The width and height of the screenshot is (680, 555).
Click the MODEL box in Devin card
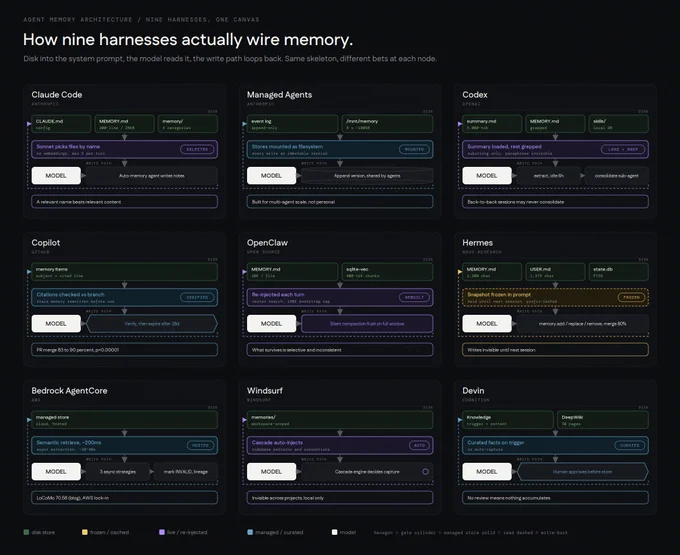(487, 471)
